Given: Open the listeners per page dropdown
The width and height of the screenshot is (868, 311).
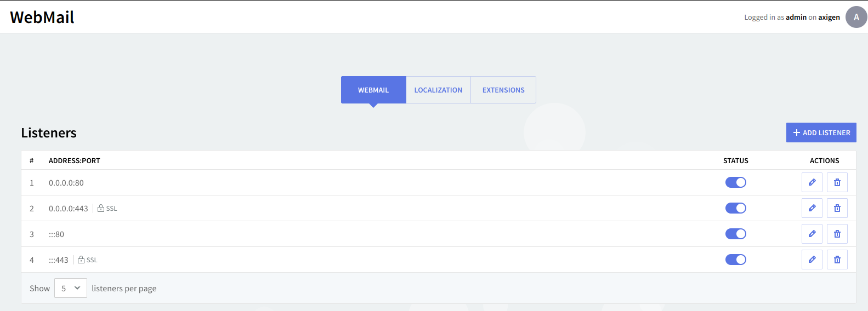Looking at the screenshot, I should pos(71,288).
